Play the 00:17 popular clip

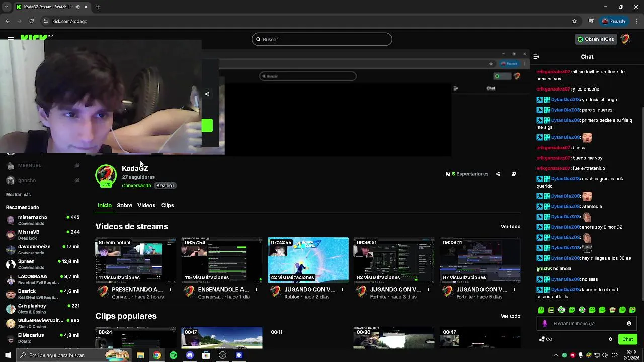(222, 337)
